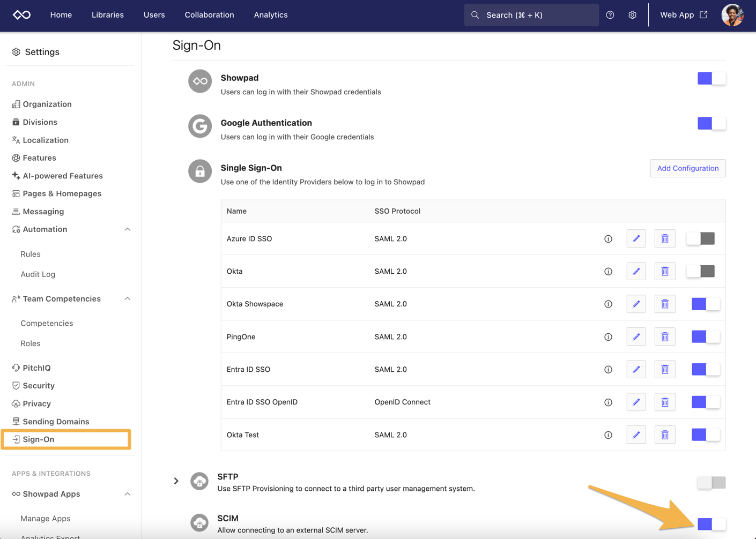
Task: Open Organization settings
Action: tap(42, 104)
